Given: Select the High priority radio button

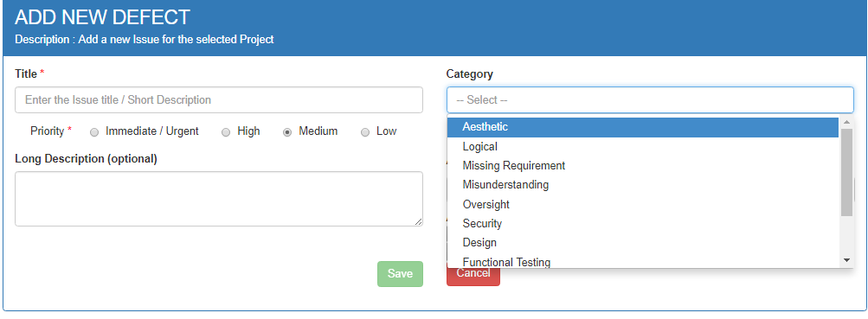Looking at the screenshot, I should click(226, 132).
